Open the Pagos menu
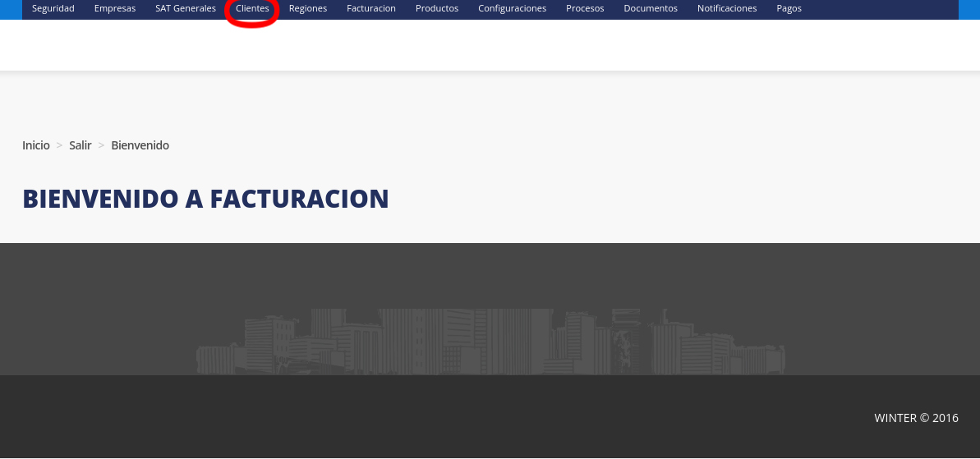 coord(789,8)
